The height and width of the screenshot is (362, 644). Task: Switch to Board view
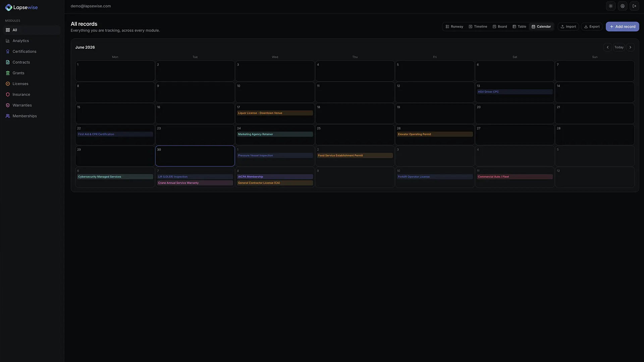(500, 26)
